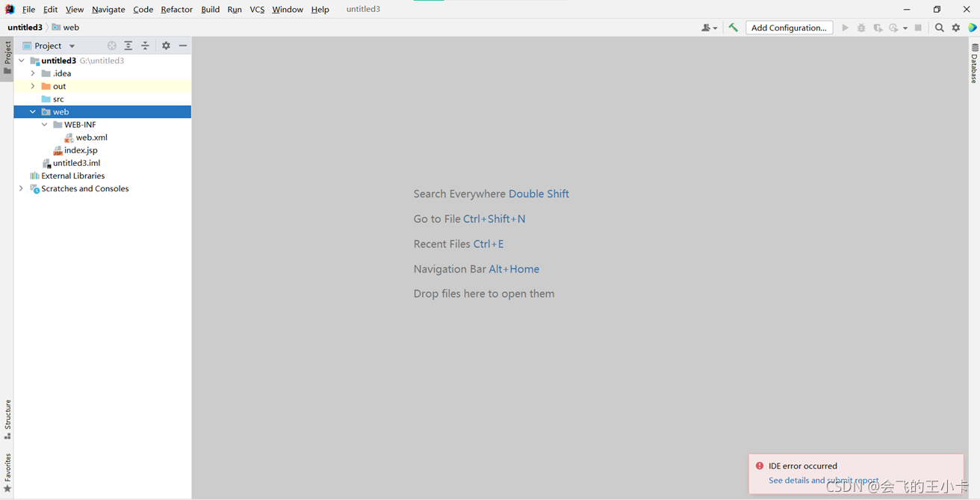Image resolution: width=980 pixels, height=500 pixels.
Task: Click the index.jsp JSP file icon
Action: [x=58, y=150]
